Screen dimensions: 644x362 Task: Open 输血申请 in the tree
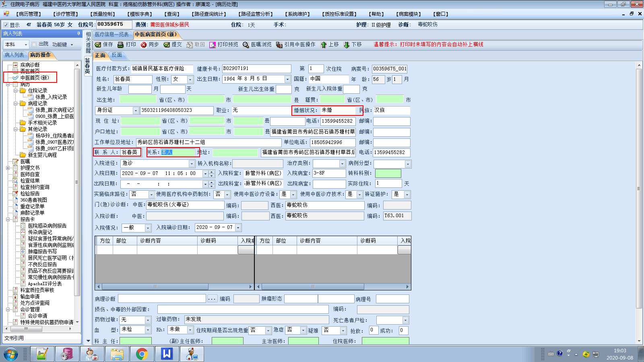[30, 296]
